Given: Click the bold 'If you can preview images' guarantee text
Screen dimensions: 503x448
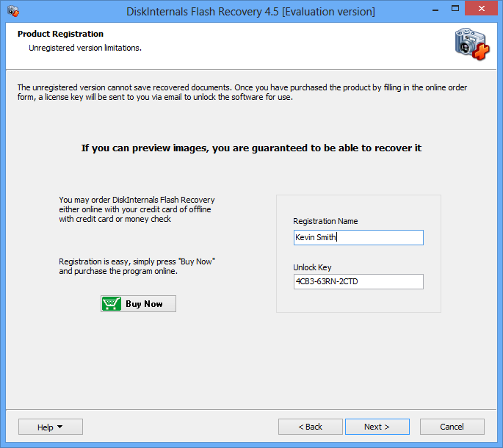Looking at the screenshot, I should 251,148.
